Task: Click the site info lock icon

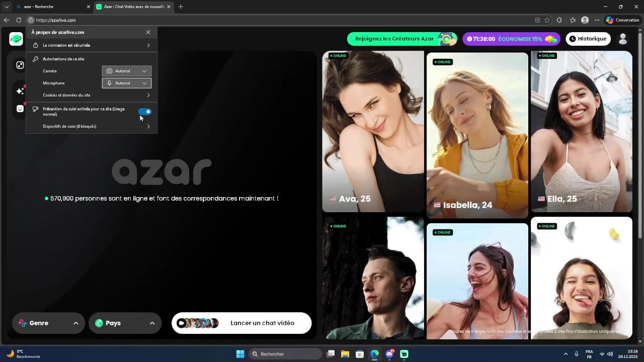Action: (x=31, y=20)
